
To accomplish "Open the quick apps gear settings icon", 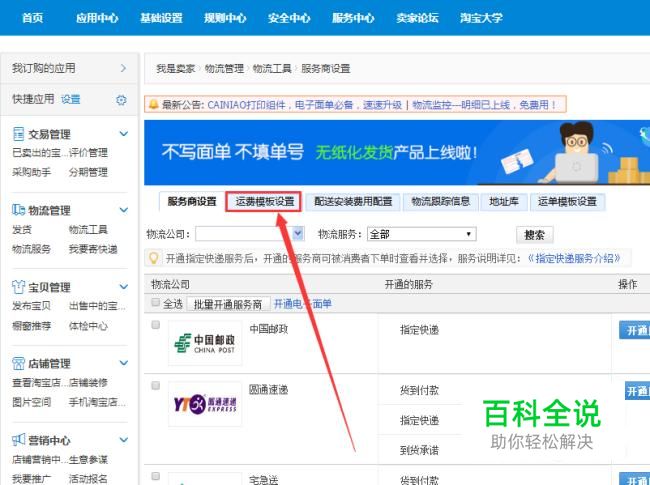I will (x=121, y=100).
